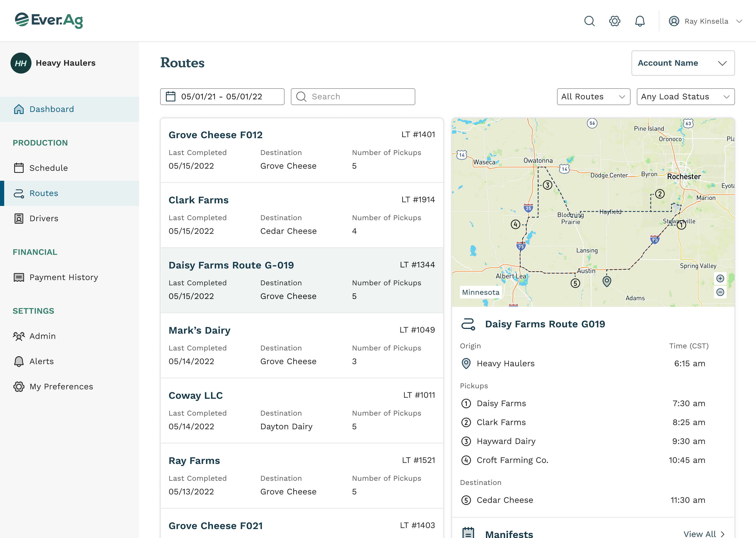756x538 pixels.
Task: Click load ticket LT #1914
Action: [x=418, y=199]
